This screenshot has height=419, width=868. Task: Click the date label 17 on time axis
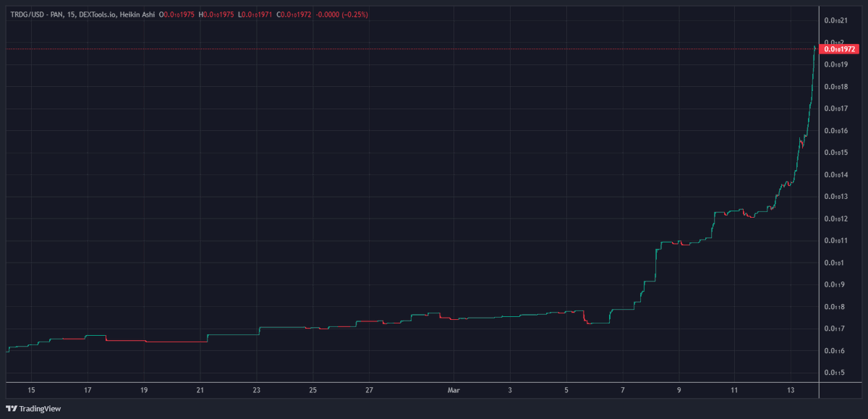tap(88, 389)
